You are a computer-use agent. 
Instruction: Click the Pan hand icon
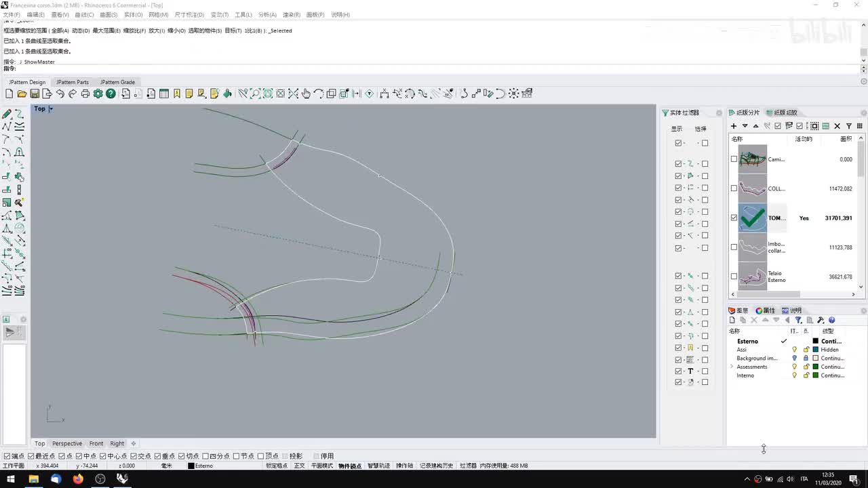pos(306,94)
